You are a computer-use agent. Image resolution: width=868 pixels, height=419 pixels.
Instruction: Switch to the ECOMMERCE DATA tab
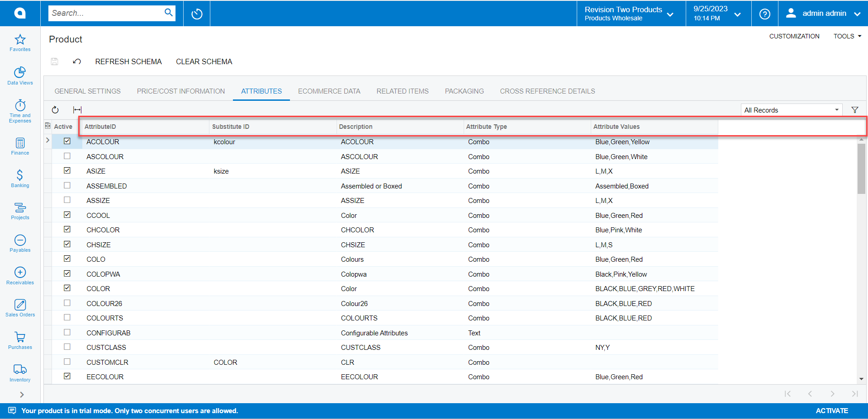point(329,91)
